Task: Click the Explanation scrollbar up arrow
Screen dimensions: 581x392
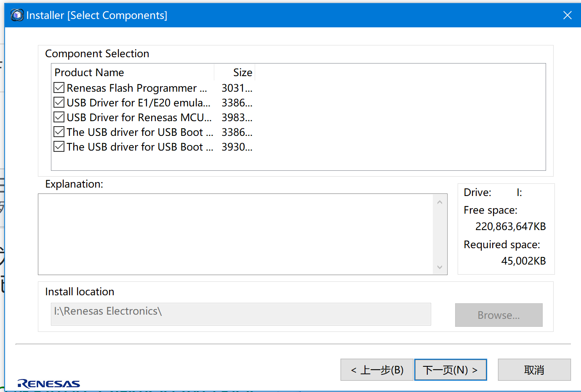Action: (x=440, y=202)
